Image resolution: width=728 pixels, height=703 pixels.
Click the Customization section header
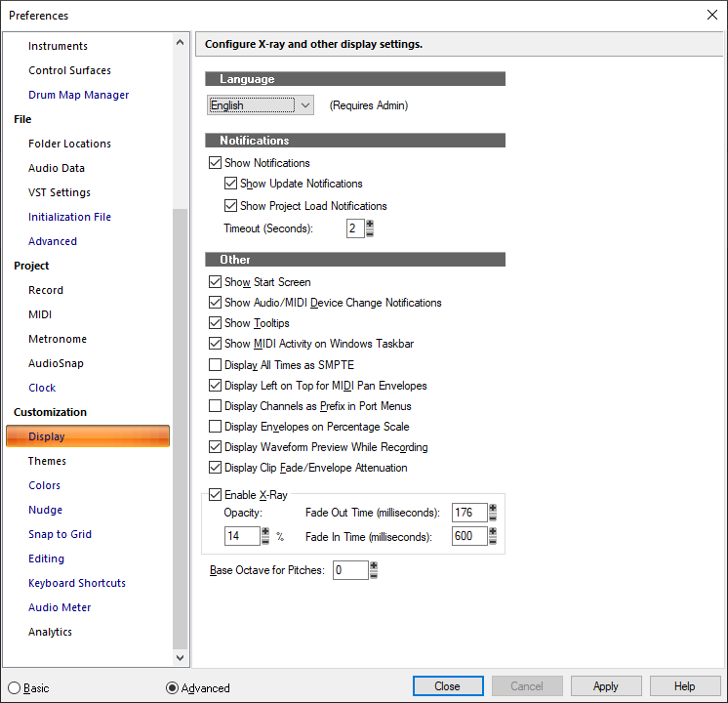tap(50, 412)
